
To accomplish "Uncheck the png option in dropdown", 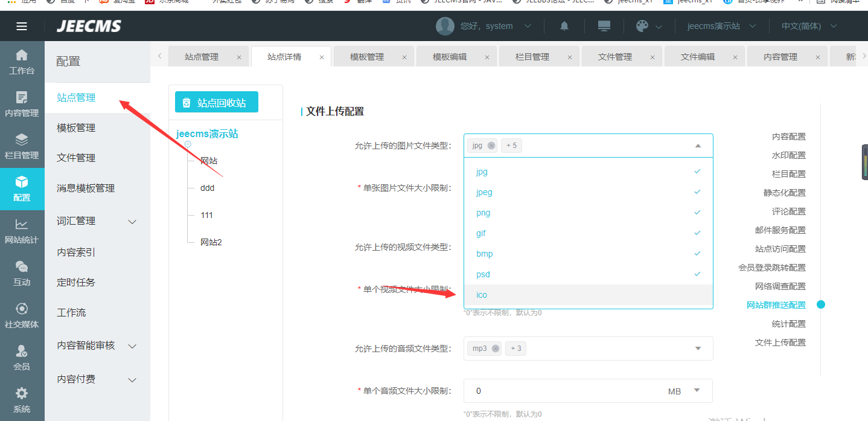I will (x=588, y=213).
